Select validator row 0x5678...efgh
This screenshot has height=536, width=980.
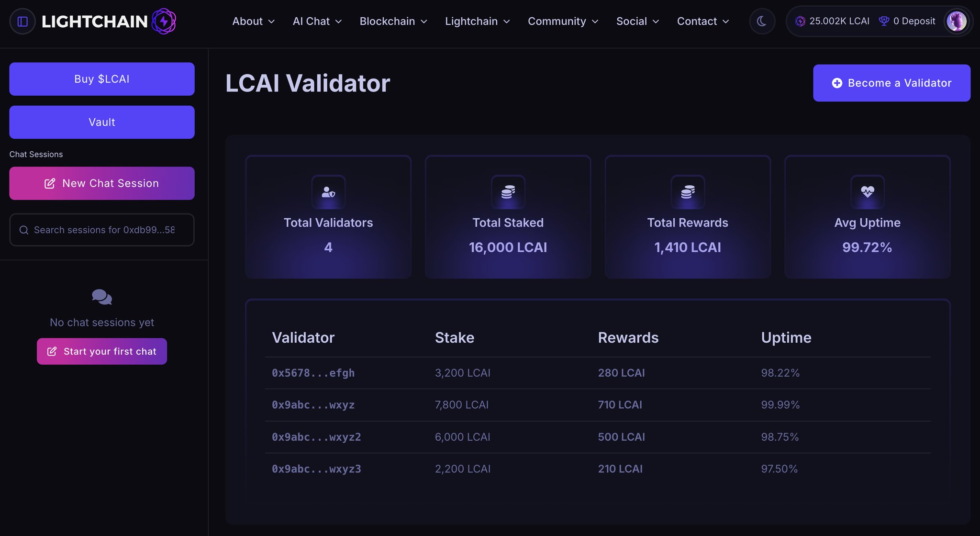(x=598, y=373)
